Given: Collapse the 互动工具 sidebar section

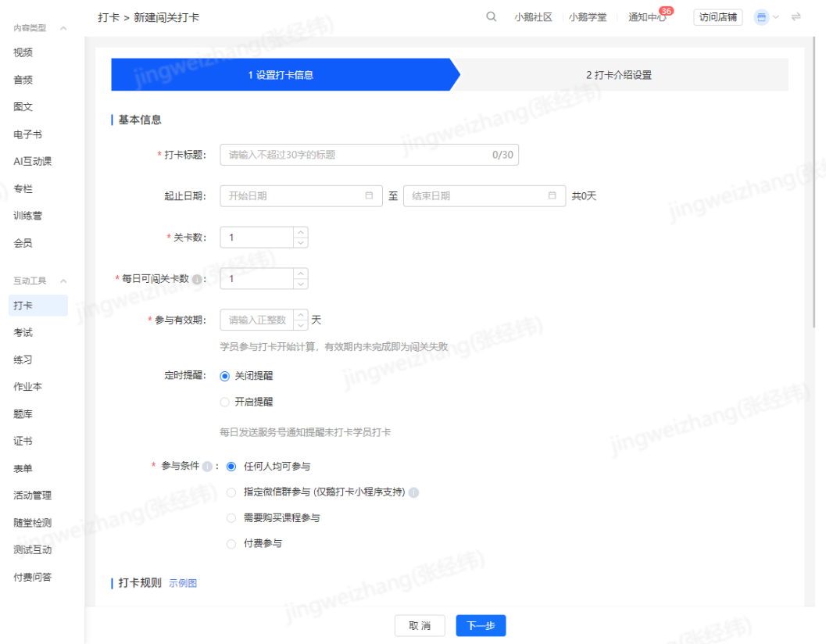Looking at the screenshot, I should 63,281.
